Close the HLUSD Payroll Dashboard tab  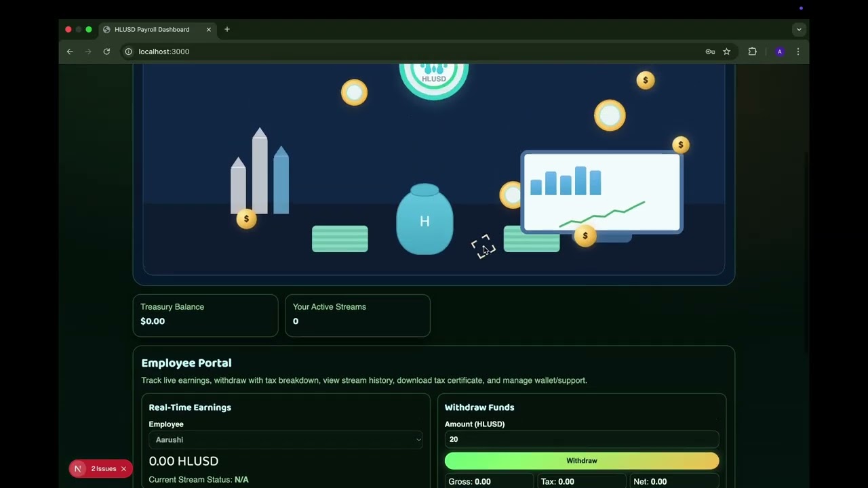(209, 30)
